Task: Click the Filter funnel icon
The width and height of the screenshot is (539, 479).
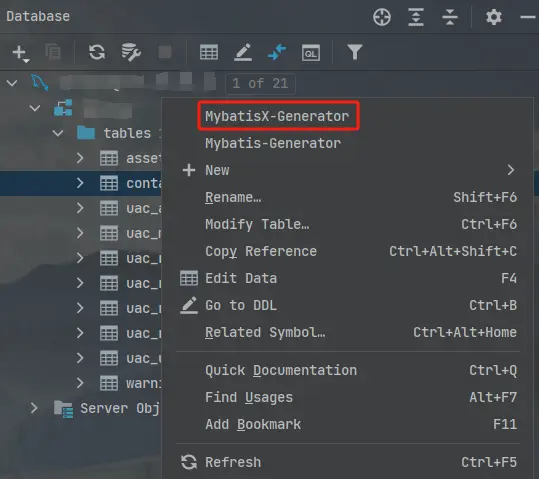Action: pos(355,52)
